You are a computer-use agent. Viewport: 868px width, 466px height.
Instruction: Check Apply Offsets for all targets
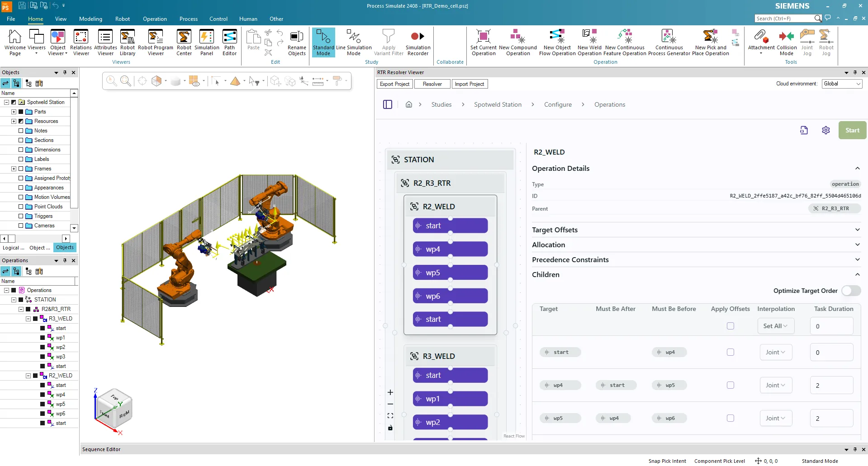click(730, 326)
